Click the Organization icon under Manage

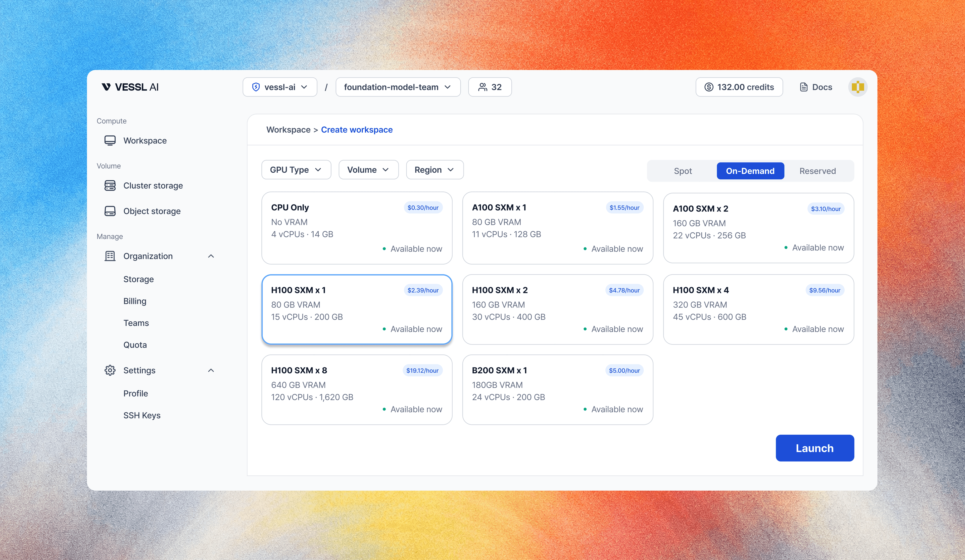[110, 256]
